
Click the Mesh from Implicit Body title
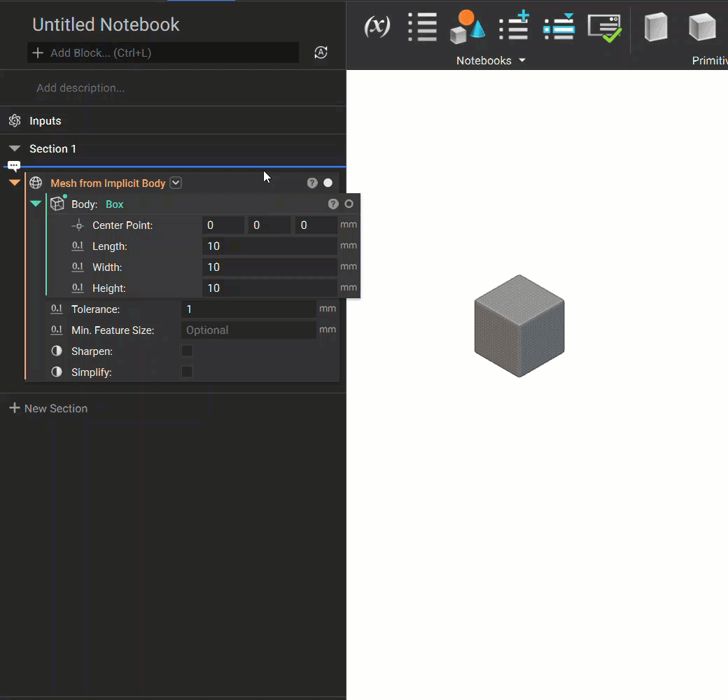pyautogui.click(x=108, y=183)
